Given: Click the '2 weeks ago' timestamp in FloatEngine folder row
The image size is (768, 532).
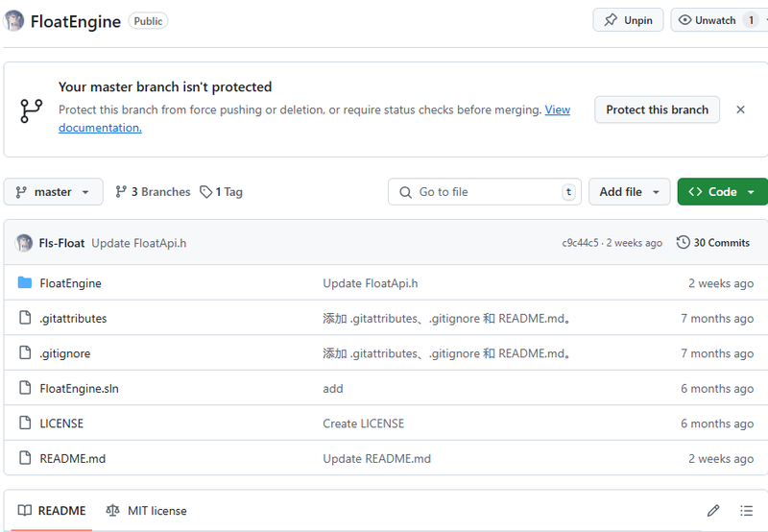Looking at the screenshot, I should tap(721, 283).
